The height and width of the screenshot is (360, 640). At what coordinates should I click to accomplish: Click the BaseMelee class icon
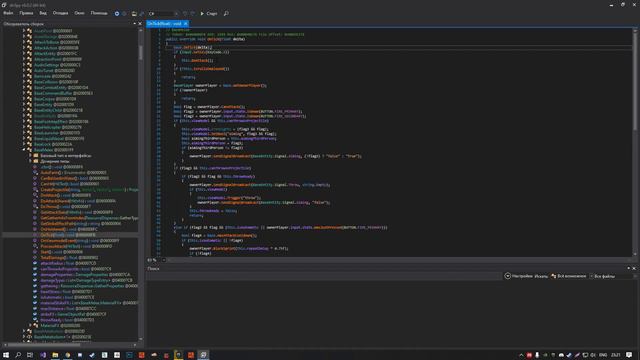coord(29,150)
